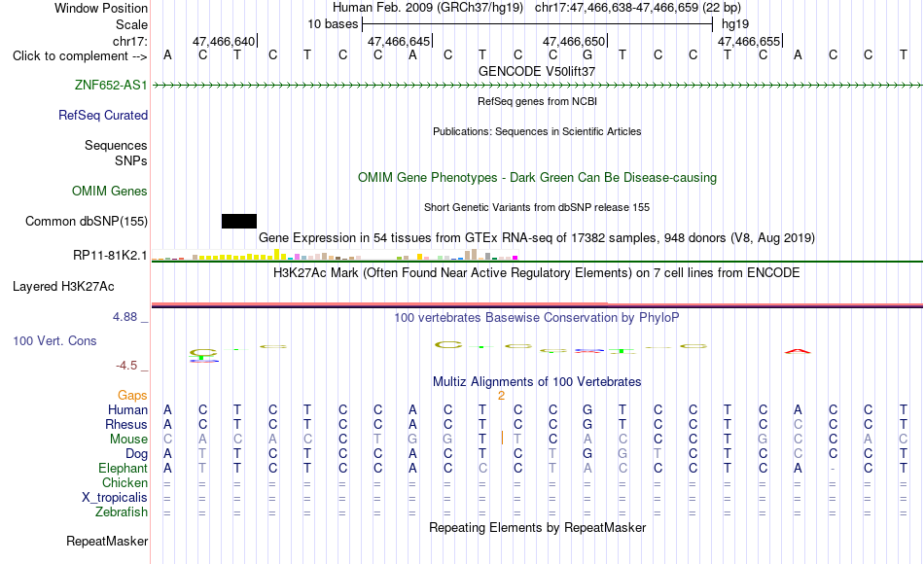The width and height of the screenshot is (924, 564).
Task: Open the GTEx expression bar chart for RP11-81K2.1
Action: 335,255
